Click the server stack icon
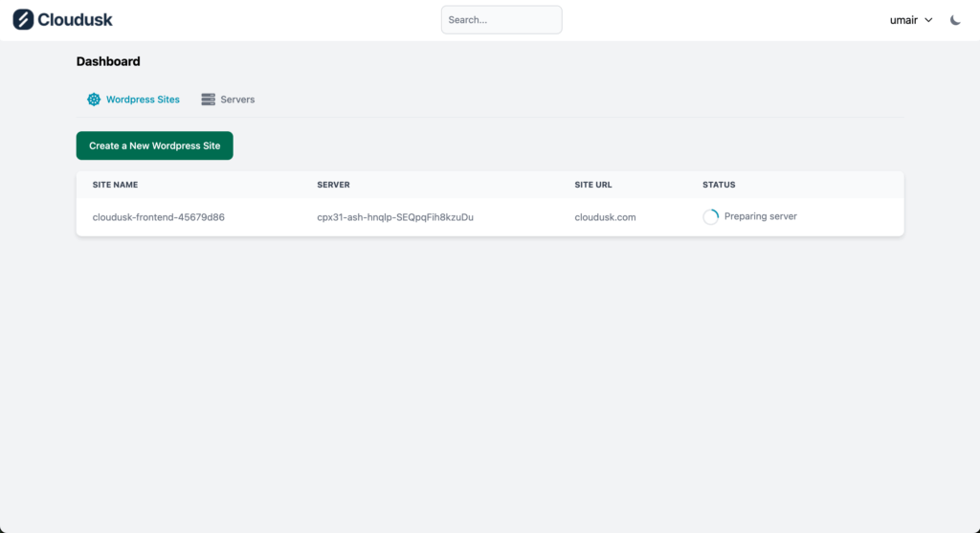Viewport: 980px width, 533px height. point(208,100)
